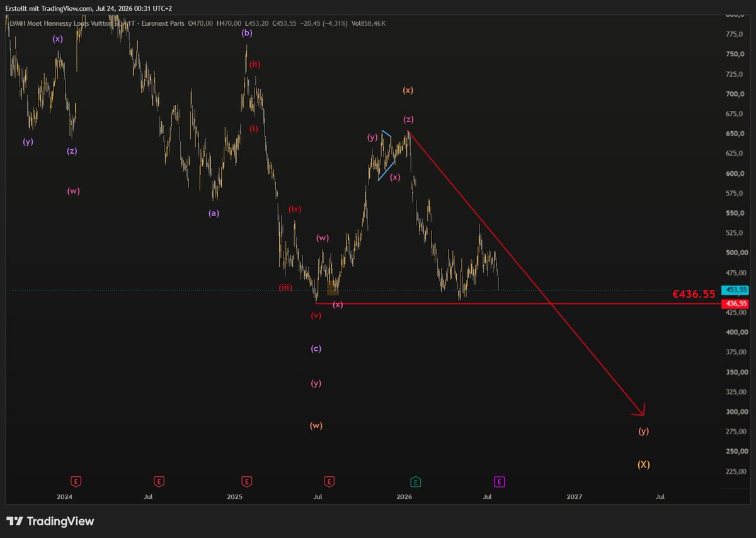The width and height of the screenshot is (756, 538).
Task: Select the red €436.55 text annotation
Action: click(x=694, y=294)
